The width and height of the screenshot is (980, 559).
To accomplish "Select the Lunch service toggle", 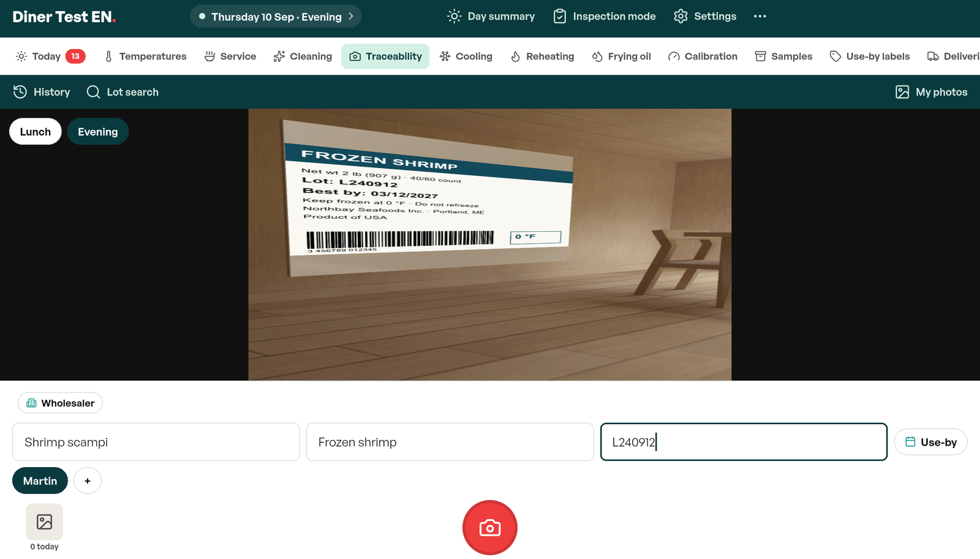I will 36,132.
